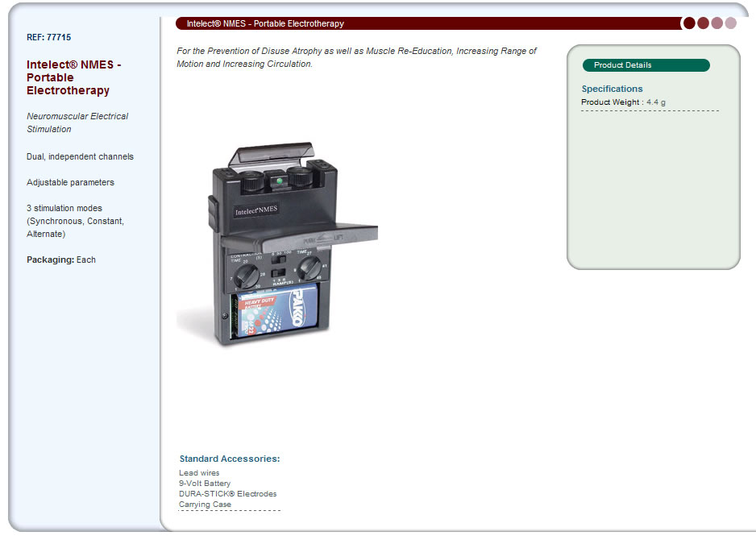This screenshot has height=540, width=756.
Task: Click the lightest pink dot in header
Action: [731, 23]
